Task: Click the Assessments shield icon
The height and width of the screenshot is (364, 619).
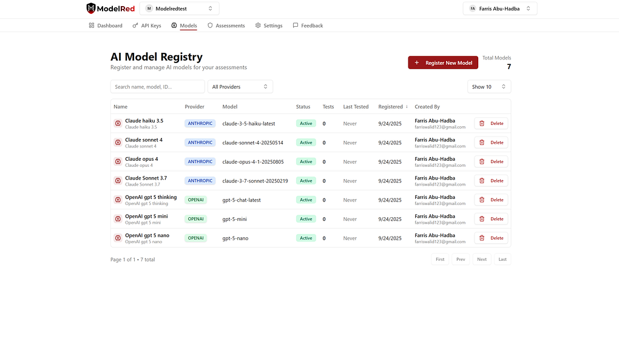Action: pos(210,25)
